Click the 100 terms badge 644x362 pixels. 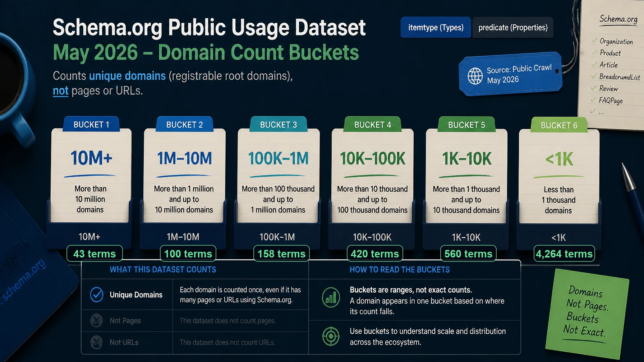[188, 254]
